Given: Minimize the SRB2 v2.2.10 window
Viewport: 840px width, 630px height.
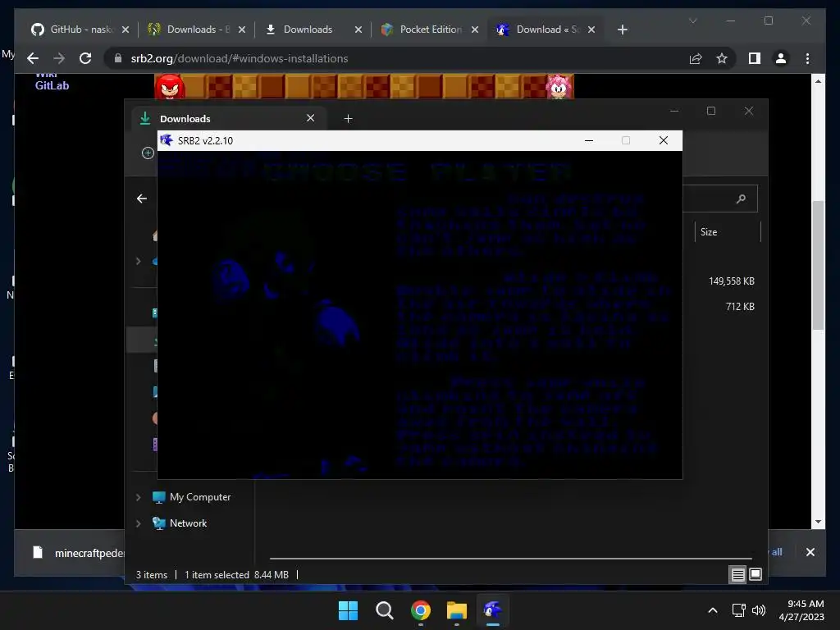Looking at the screenshot, I should tap(589, 140).
